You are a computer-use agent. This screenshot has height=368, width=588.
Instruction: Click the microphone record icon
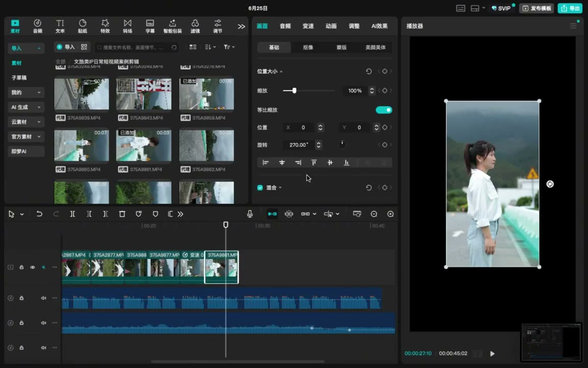tap(250, 214)
